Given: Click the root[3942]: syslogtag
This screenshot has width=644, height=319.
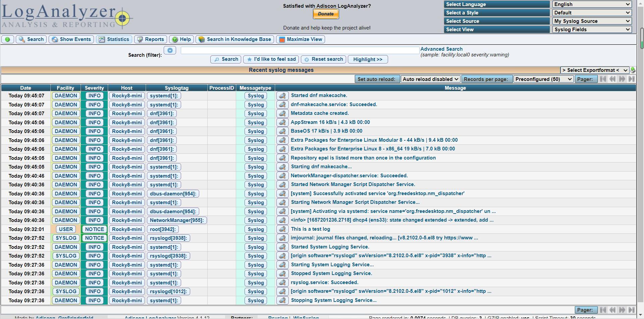Looking at the screenshot, I should 163,229.
